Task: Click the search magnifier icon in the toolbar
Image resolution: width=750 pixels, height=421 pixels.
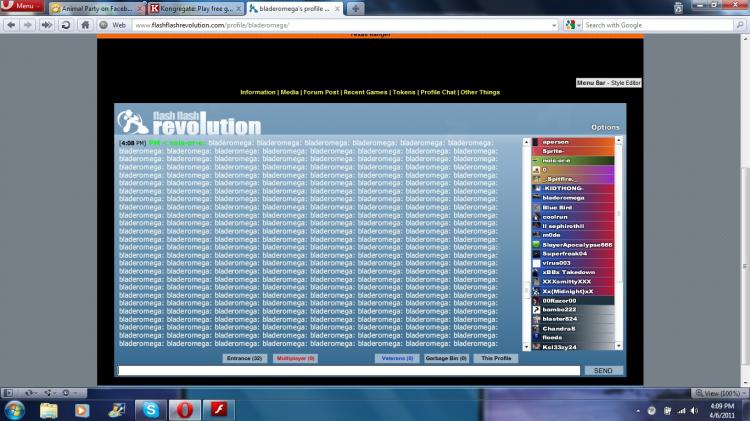Action: tap(739, 25)
